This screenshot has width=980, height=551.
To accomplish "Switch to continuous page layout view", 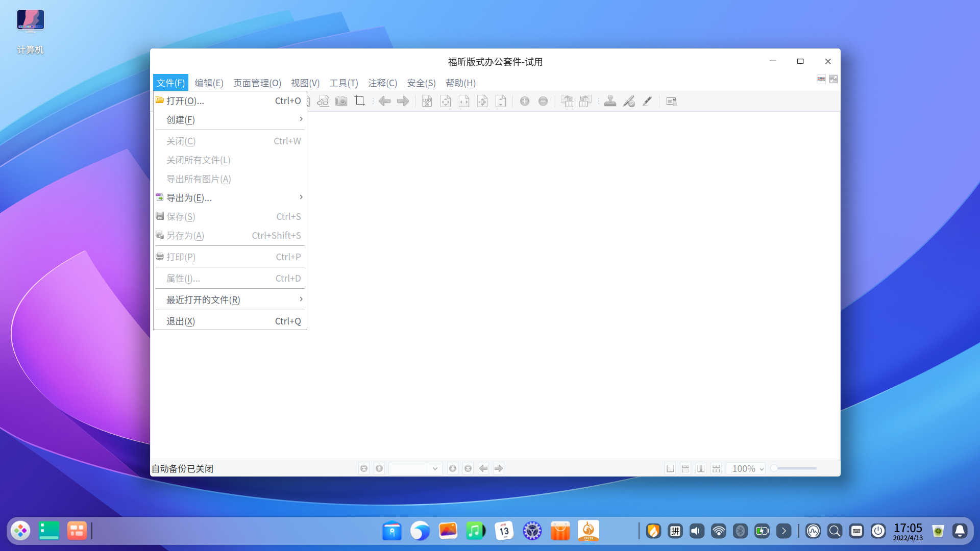I will pos(685,468).
